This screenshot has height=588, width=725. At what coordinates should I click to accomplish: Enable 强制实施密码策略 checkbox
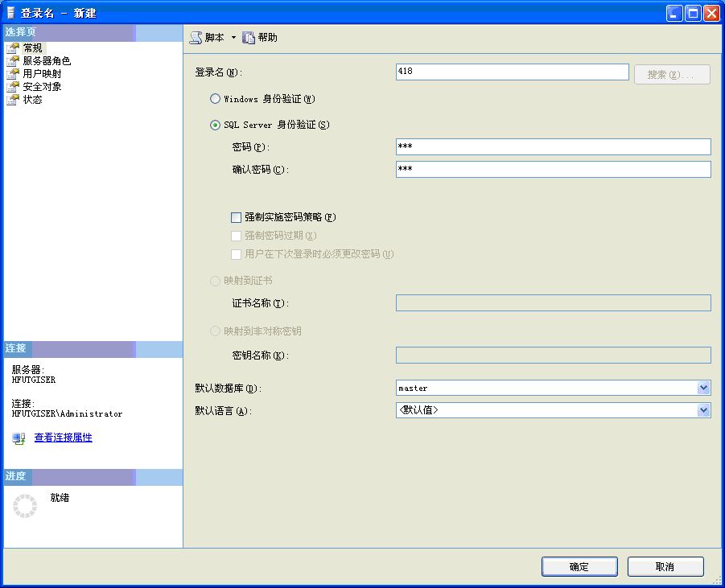[x=237, y=217]
